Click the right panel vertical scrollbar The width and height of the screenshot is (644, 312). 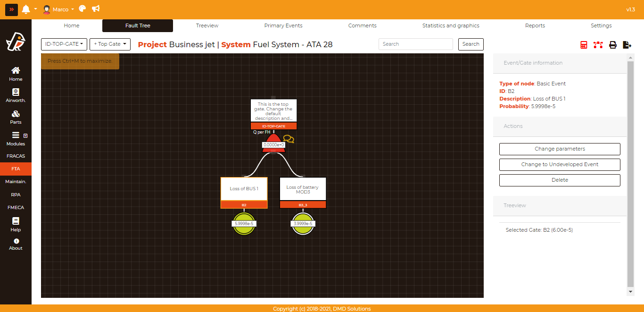[630, 174]
